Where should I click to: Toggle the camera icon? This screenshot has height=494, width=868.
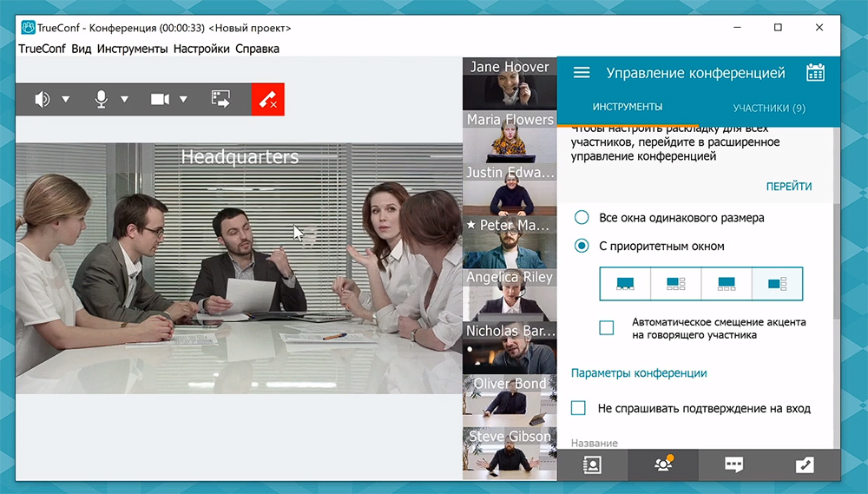pos(160,100)
